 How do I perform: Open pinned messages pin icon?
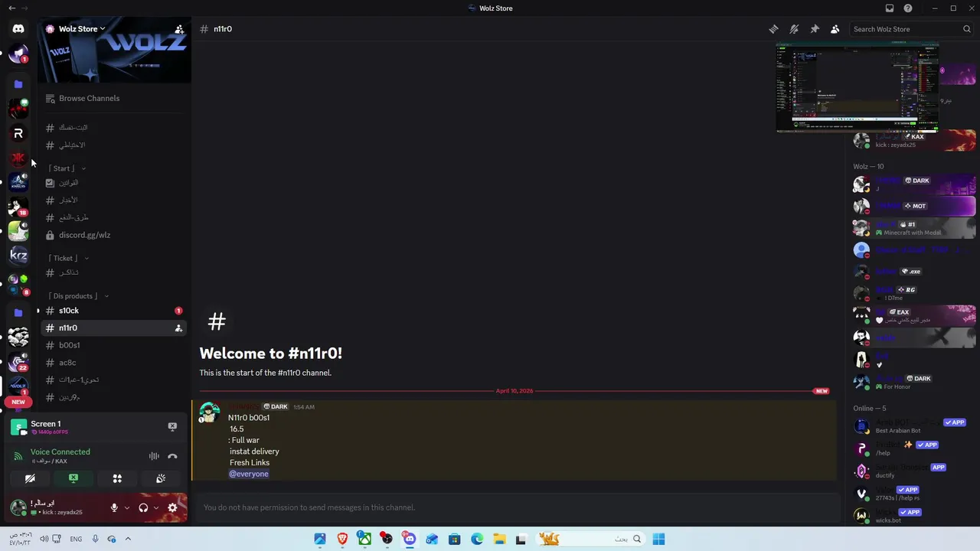(815, 29)
